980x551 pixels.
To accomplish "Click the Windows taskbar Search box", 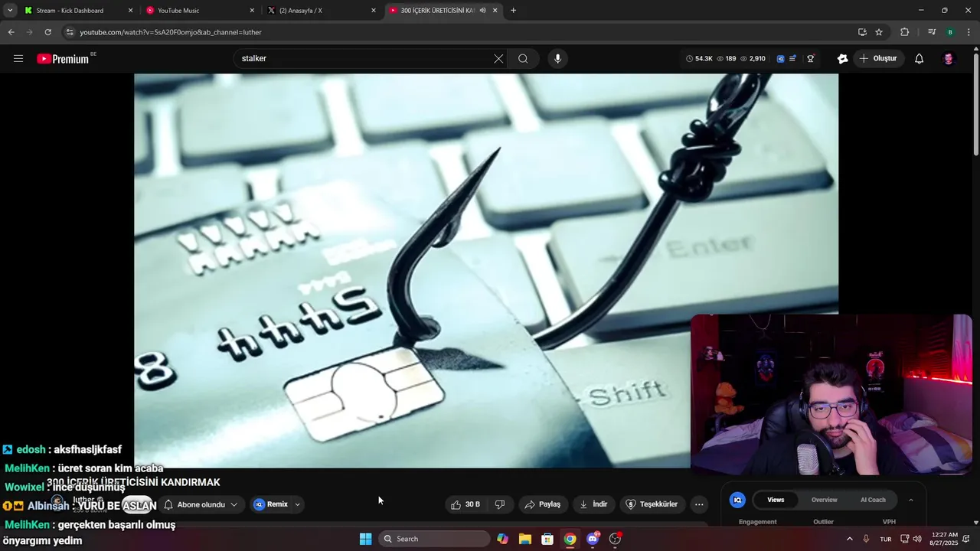I will pos(434,539).
